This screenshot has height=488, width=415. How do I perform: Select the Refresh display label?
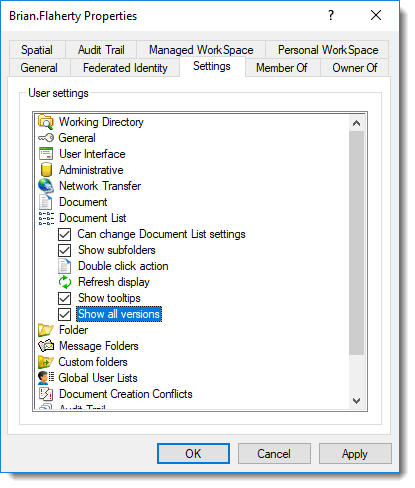[x=114, y=282]
